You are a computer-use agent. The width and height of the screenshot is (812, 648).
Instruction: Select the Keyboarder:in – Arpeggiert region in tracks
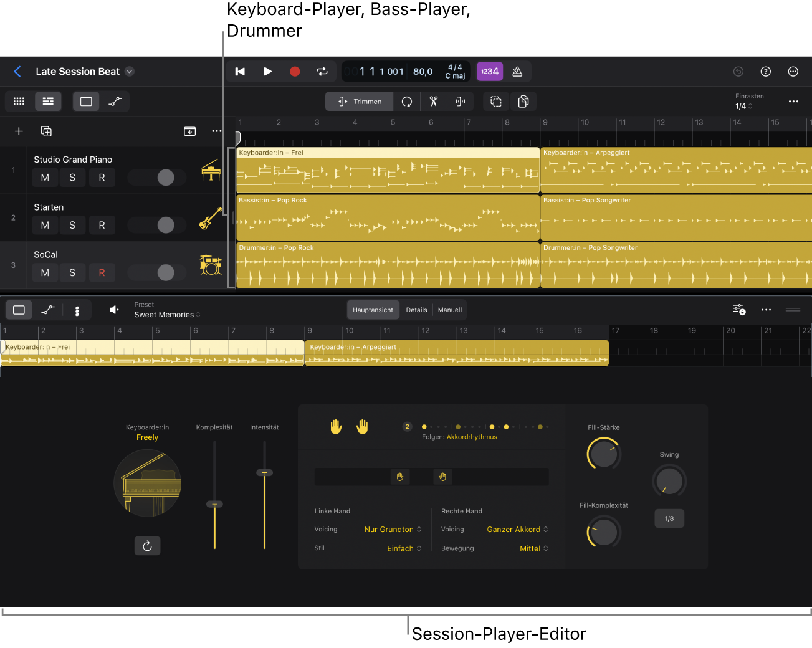point(676,170)
